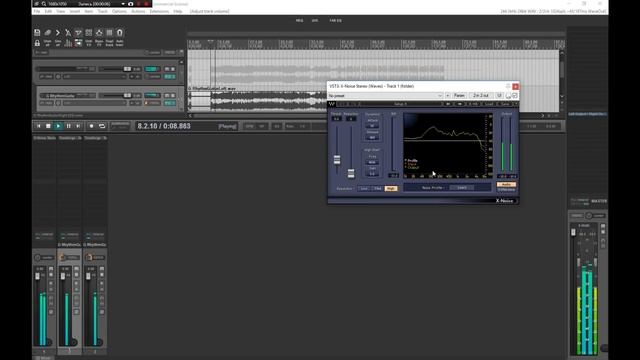Stop playback in transport bar
640x360 pixels.
click(x=48, y=126)
